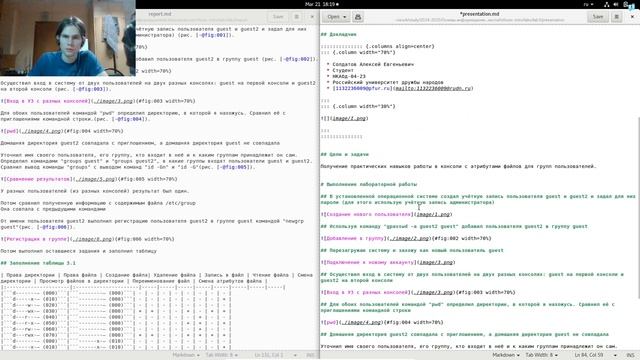Click the volume icon in the top bar
The height and width of the screenshot is (360, 640).
point(616,4)
